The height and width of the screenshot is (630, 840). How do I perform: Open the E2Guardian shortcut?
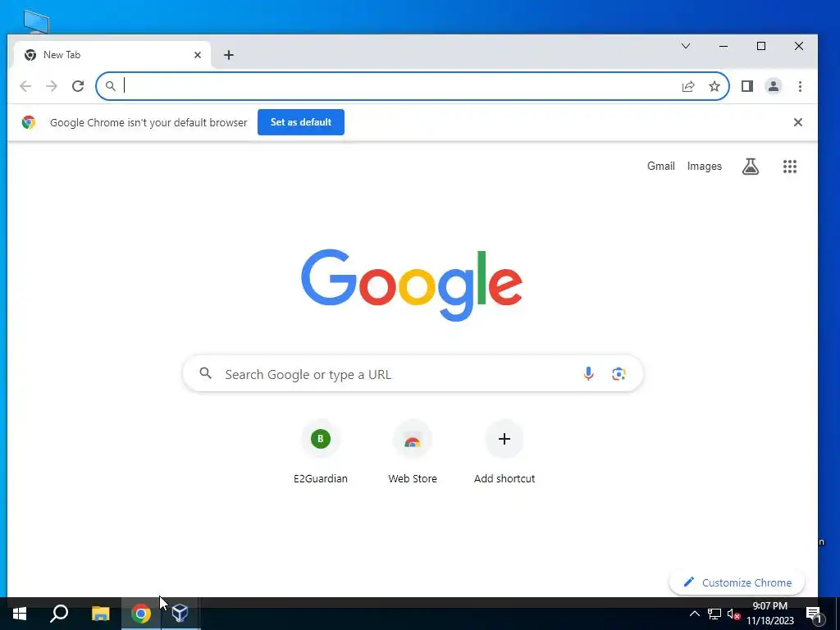click(321, 452)
